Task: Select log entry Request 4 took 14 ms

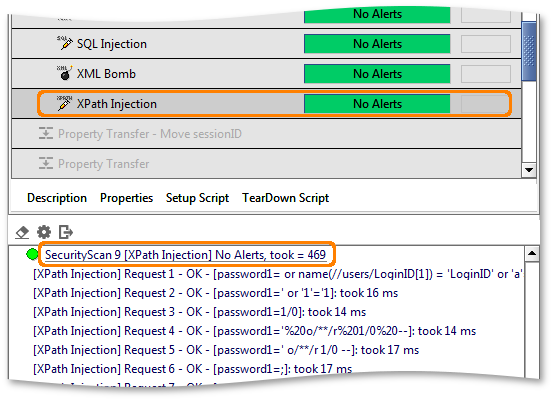Action: click(x=254, y=331)
